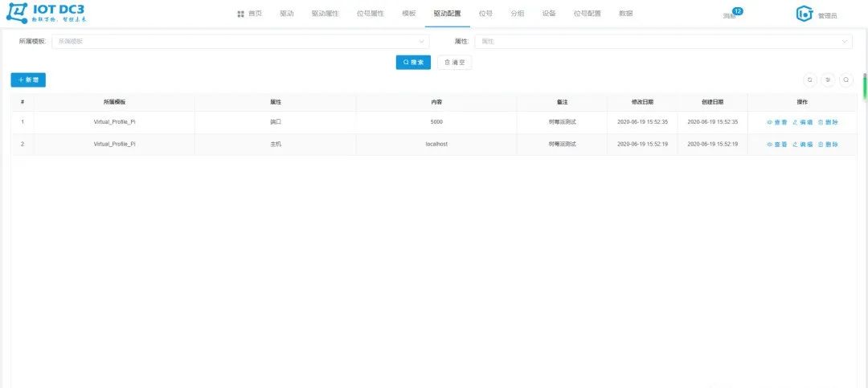Open the 属性 filter dropdown

(x=663, y=42)
